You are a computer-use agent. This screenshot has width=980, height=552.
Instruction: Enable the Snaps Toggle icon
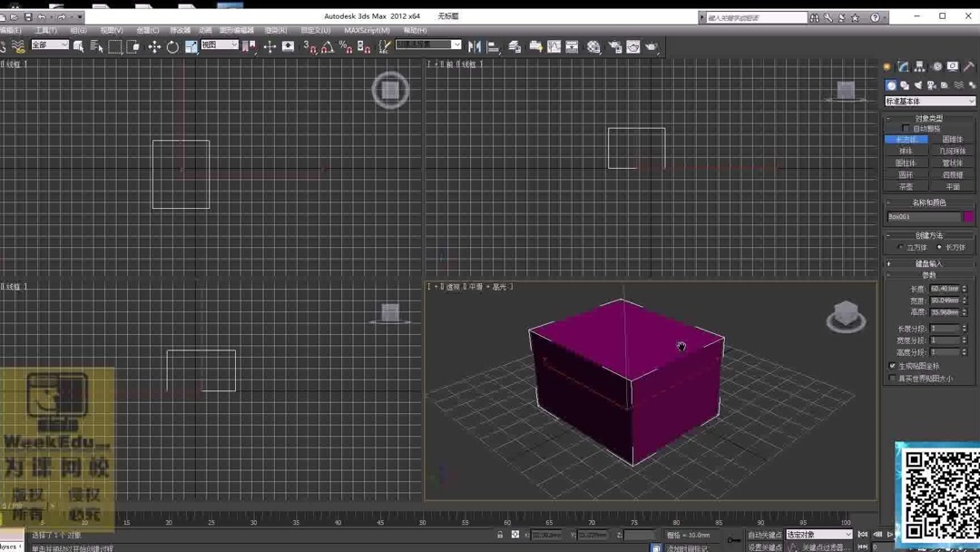click(x=309, y=44)
